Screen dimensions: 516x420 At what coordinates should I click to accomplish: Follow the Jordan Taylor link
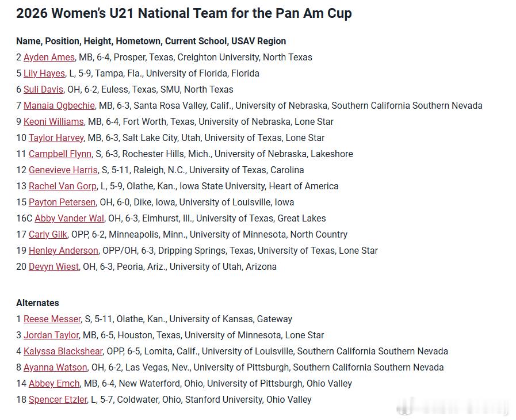[51, 335]
